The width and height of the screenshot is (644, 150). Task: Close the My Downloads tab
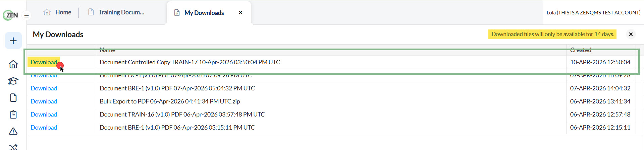(240, 13)
